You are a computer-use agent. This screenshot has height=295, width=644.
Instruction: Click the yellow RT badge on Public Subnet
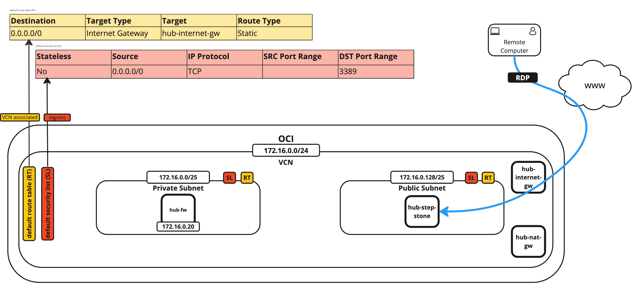coord(488,178)
